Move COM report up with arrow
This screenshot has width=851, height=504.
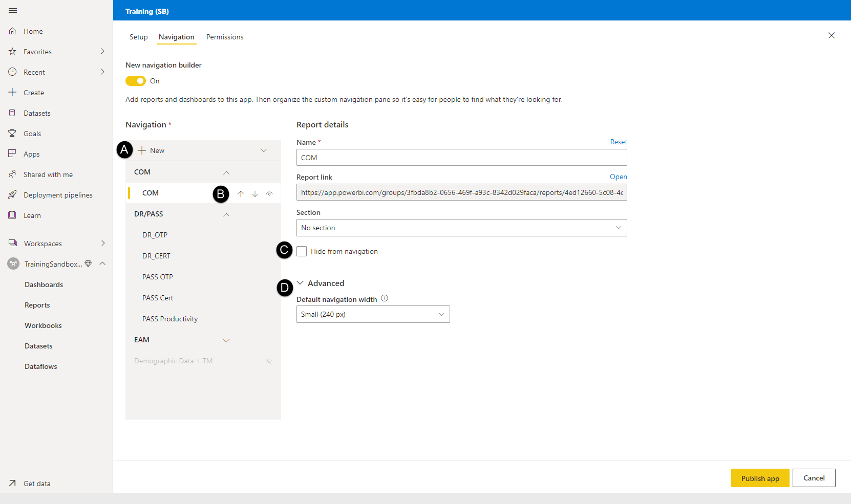click(x=241, y=194)
